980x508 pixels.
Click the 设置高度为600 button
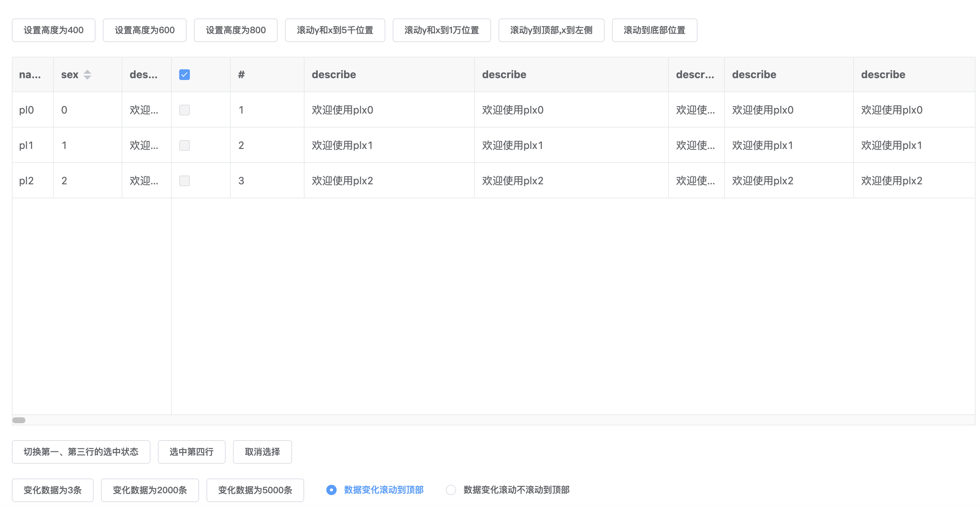coord(144,30)
